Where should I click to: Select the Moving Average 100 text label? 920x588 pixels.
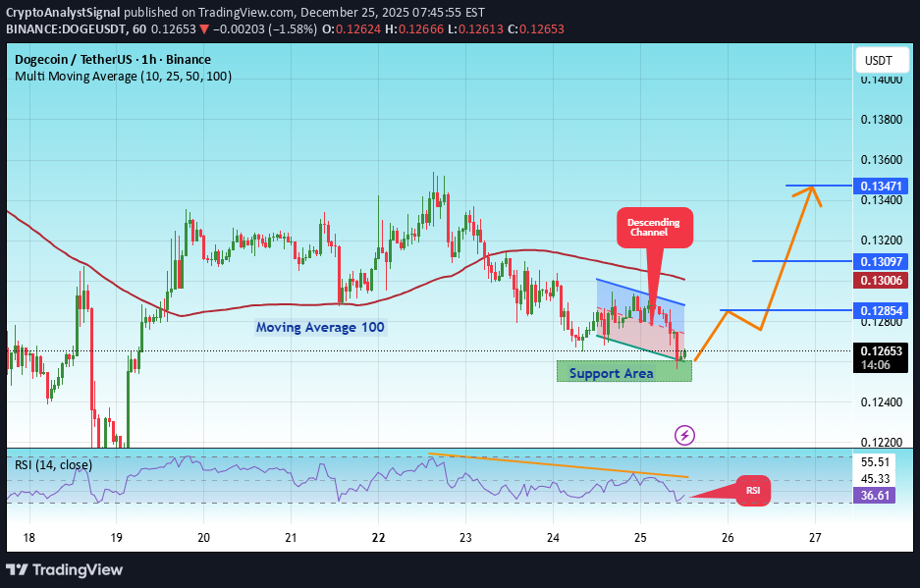pyautogui.click(x=319, y=327)
